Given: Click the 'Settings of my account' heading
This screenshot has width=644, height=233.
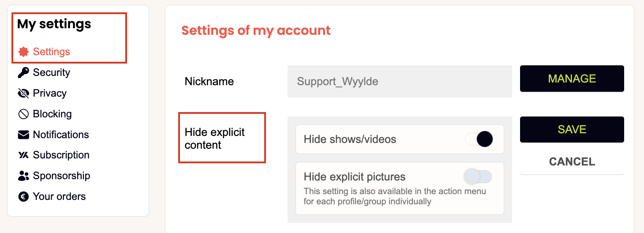Looking at the screenshot, I should [256, 30].
